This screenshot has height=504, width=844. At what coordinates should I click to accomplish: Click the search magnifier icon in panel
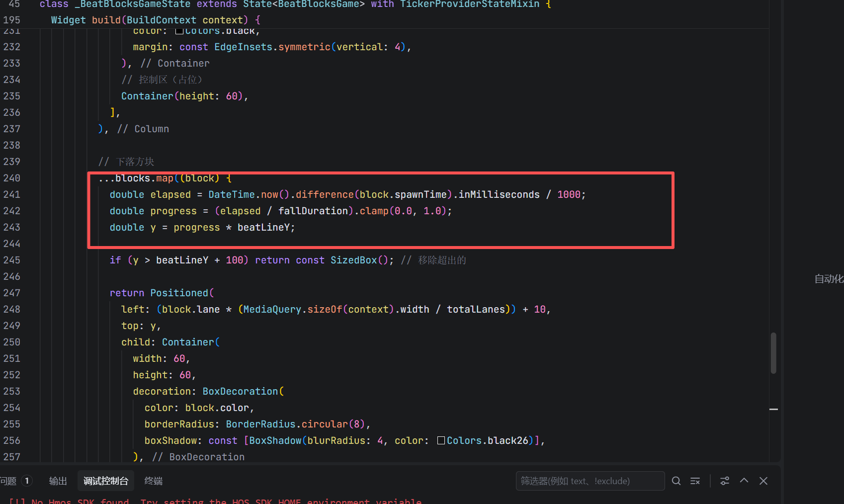click(x=676, y=481)
